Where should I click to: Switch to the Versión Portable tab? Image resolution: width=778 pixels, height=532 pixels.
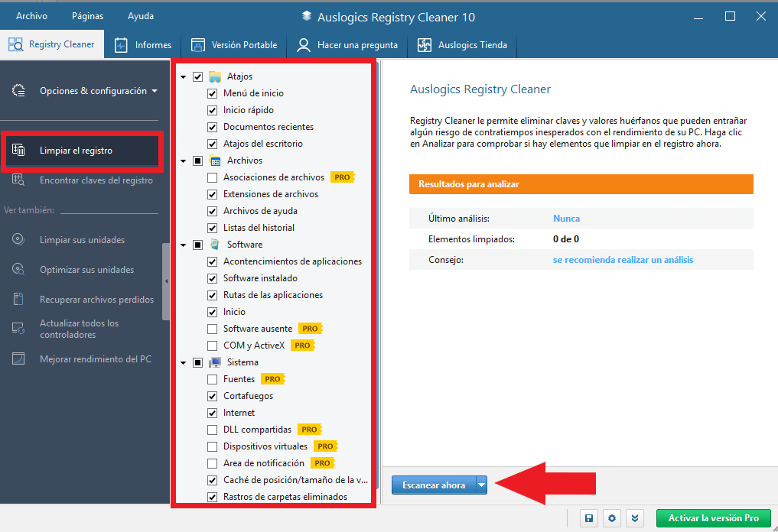[x=234, y=45]
